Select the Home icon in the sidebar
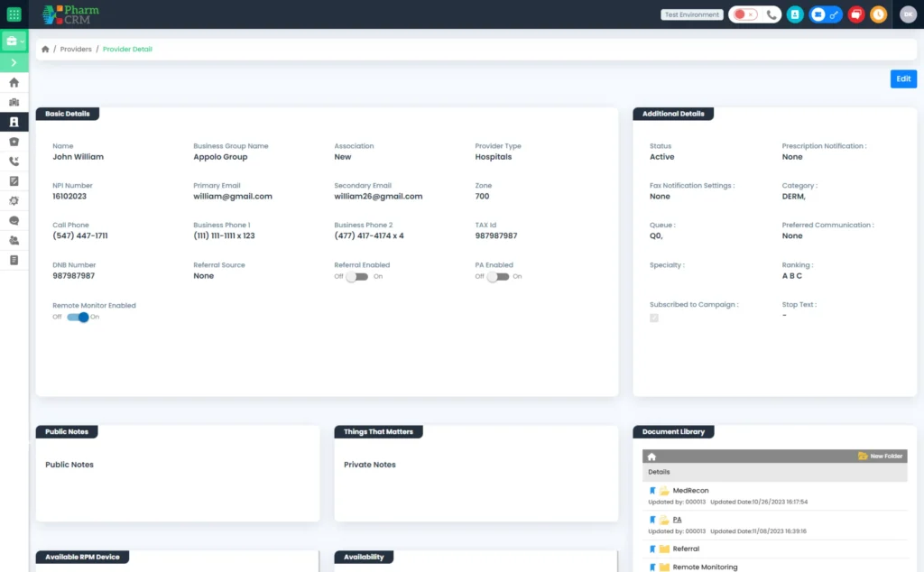Viewport: 924px width, 572px height. [14, 82]
